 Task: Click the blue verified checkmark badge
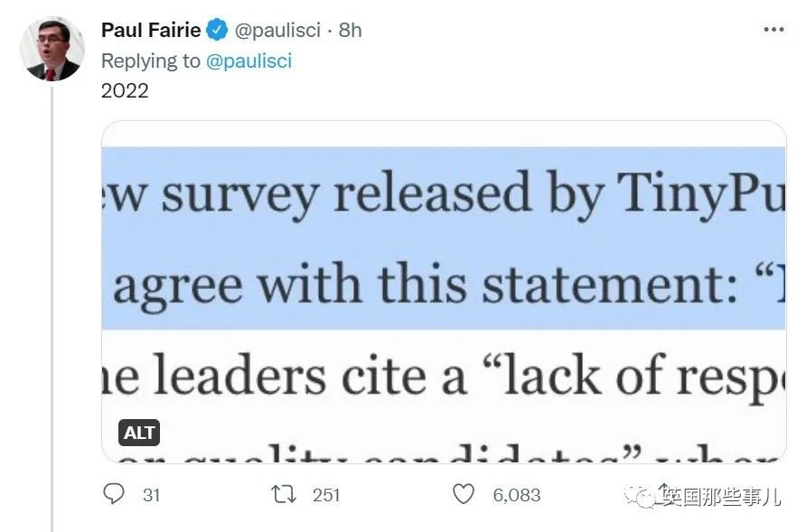pyautogui.click(x=217, y=30)
